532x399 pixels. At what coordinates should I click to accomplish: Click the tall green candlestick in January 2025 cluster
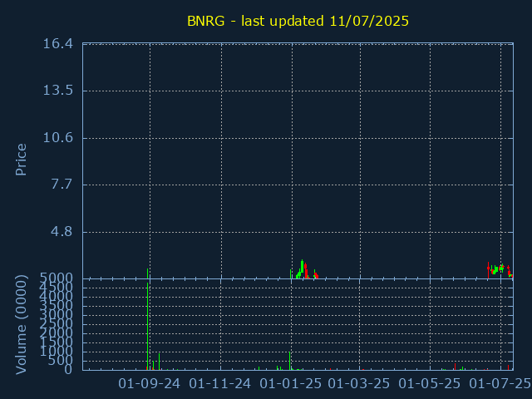pos(302,266)
